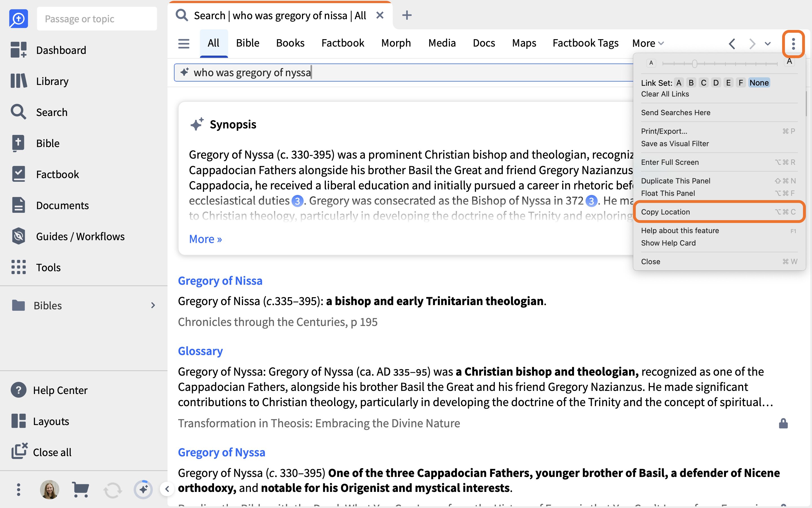Click larger text size A button
This screenshot has width=812, height=508.
coord(789,62)
